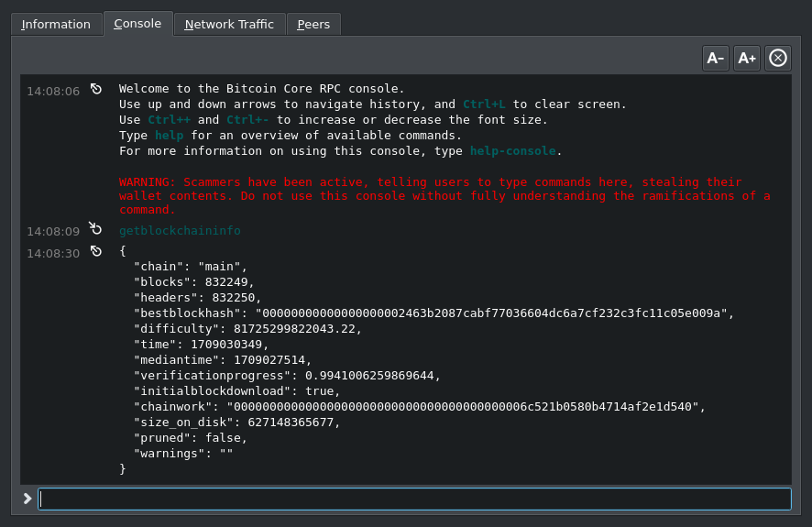
Task: Switch to the Information tab
Action: click(56, 25)
